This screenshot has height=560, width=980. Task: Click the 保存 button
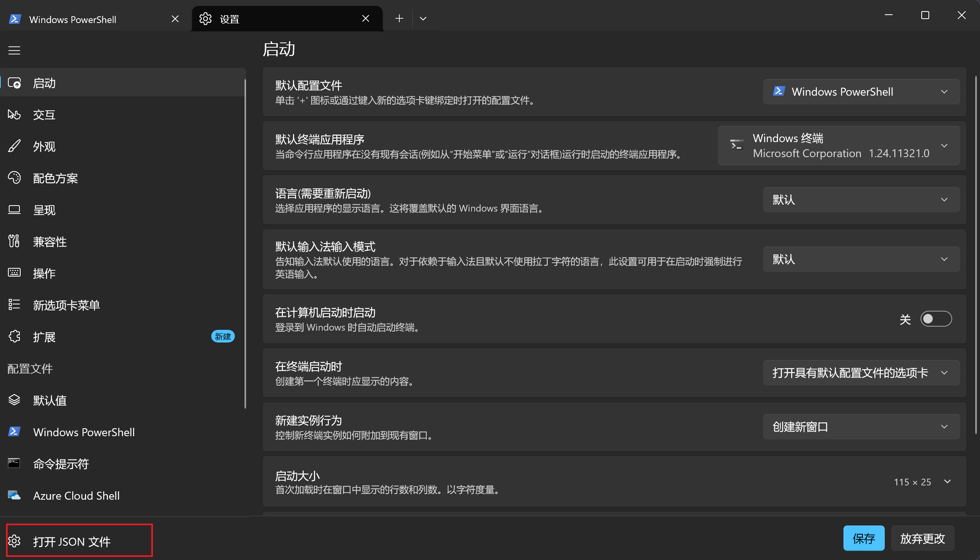tap(864, 539)
